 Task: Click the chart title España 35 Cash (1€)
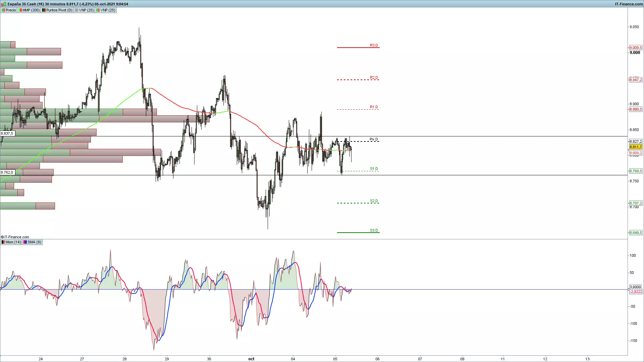(26, 4)
